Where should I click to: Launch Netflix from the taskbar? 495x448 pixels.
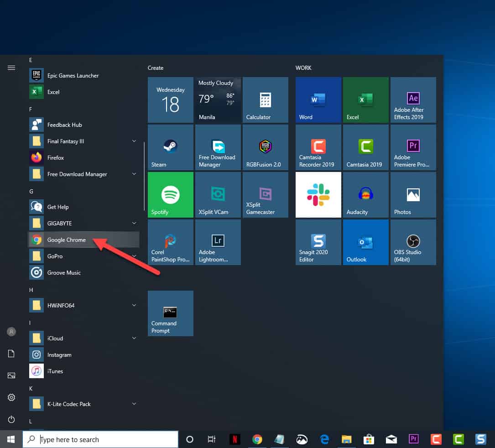tap(234, 439)
